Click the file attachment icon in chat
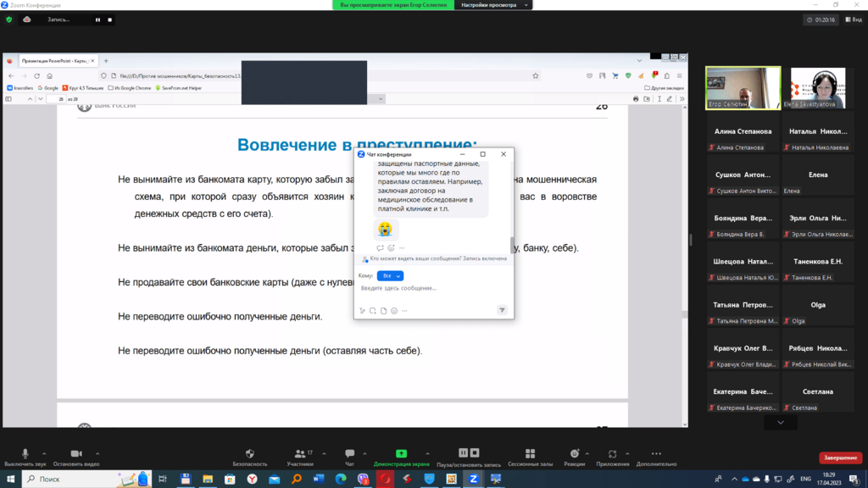868x488 pixels. (384, 311)
